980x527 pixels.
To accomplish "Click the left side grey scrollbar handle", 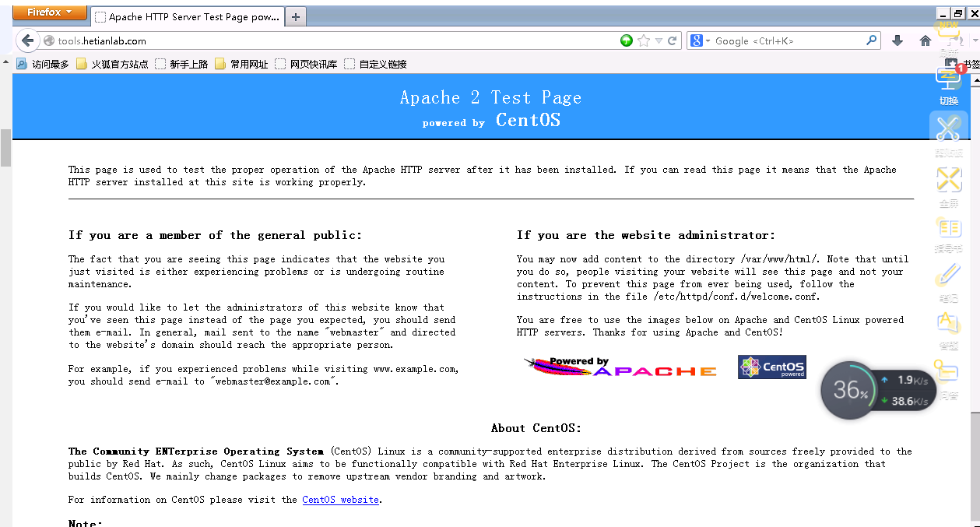I will (x=5, y=148).
